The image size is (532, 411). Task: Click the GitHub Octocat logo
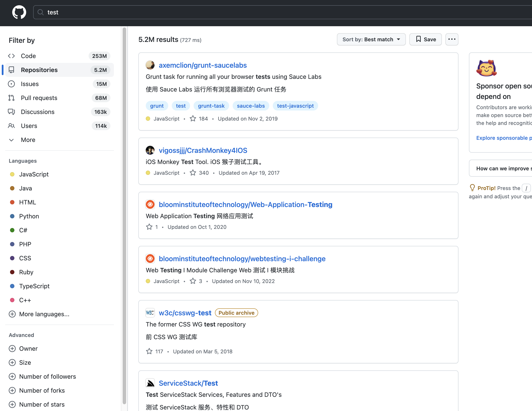point(19,12)
